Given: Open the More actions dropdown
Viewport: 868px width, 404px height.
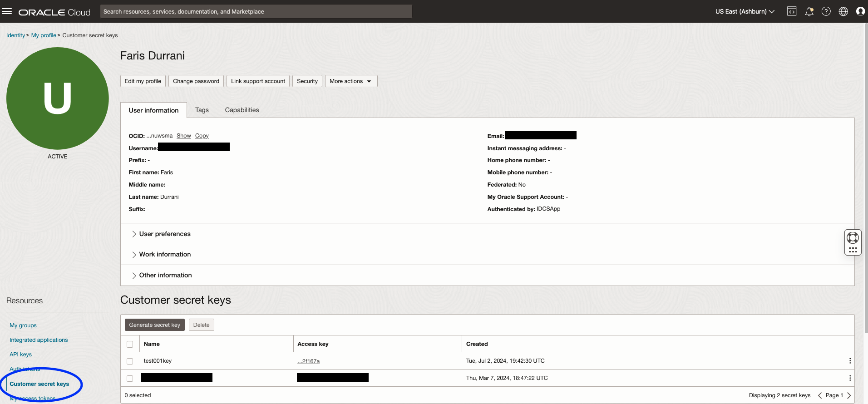Looking at the screenshot, I should (x=351, y=81).
